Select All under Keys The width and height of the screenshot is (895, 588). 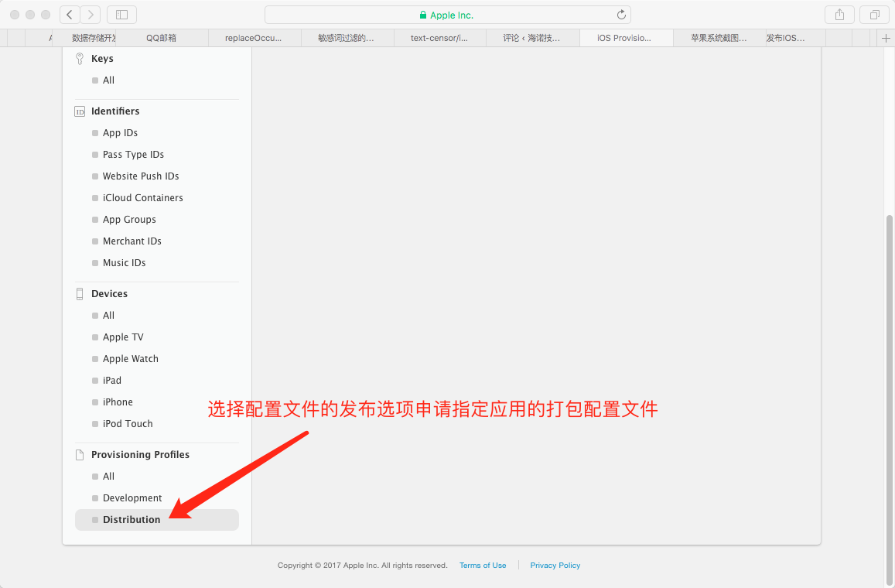pyautogui.click(x=108, y=80)
